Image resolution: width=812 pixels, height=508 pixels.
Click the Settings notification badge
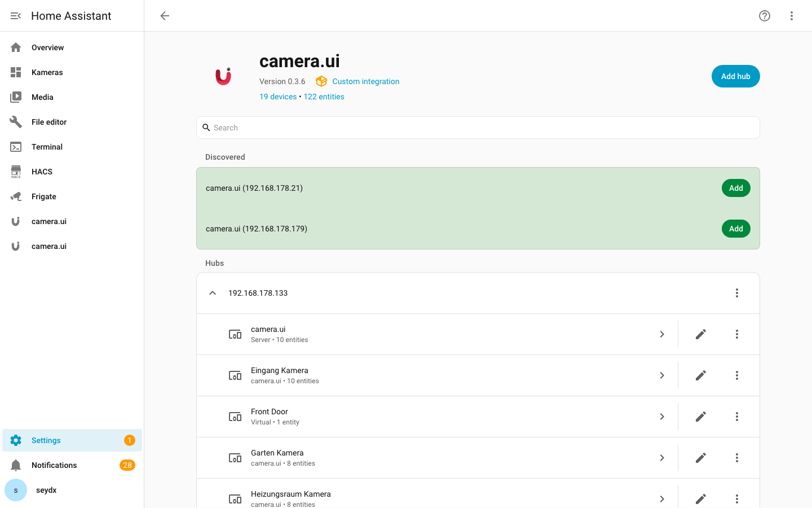tap(130, 440)
